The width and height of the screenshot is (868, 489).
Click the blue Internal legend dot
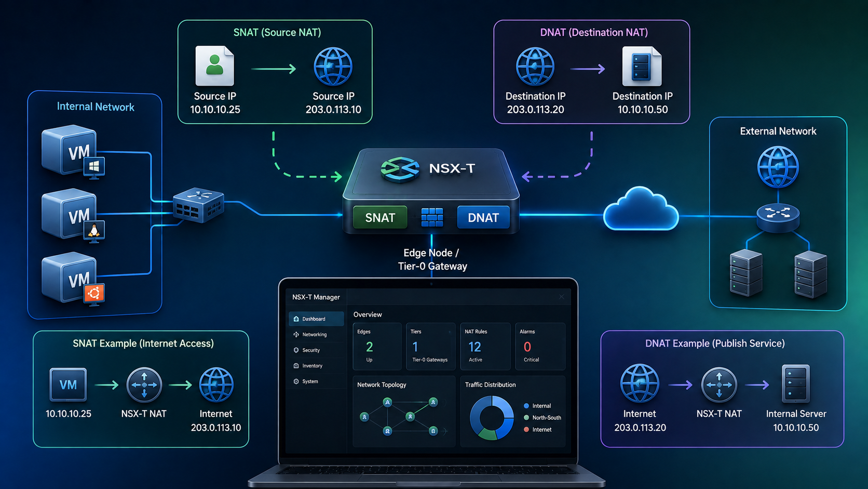[526, 406]
